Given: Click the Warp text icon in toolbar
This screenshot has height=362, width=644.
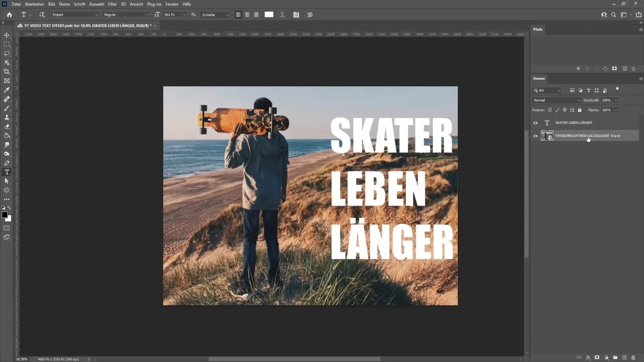Looking at the screenshot, I should point(283,15).
